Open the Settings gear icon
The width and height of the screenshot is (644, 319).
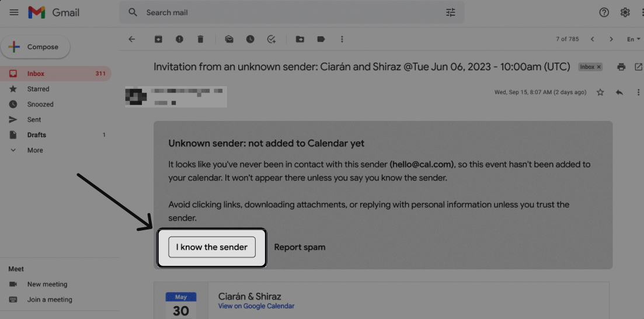coord(625,12)
